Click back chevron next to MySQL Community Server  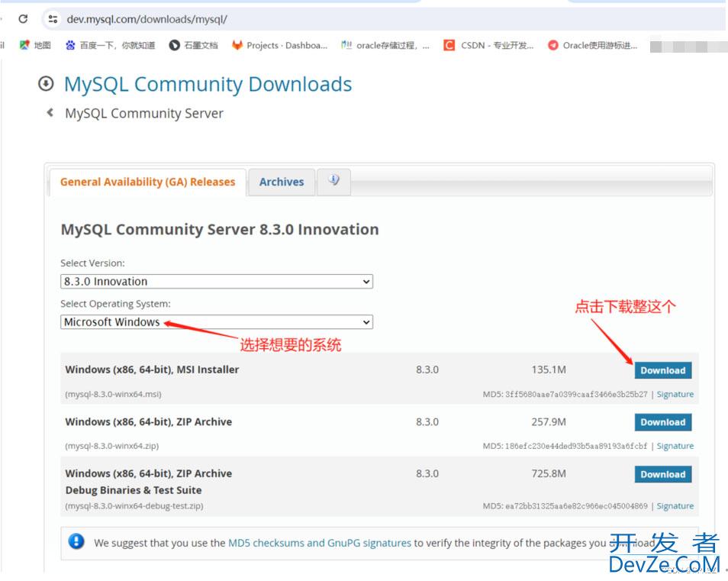[50, 112]
